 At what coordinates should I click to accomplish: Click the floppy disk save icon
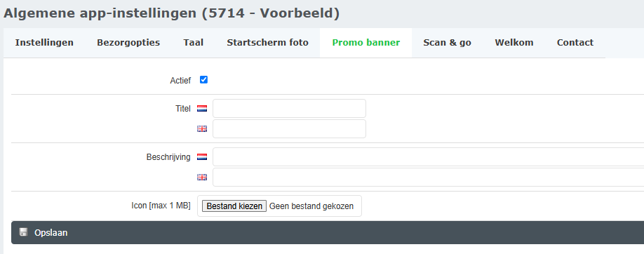coord(23,232)
